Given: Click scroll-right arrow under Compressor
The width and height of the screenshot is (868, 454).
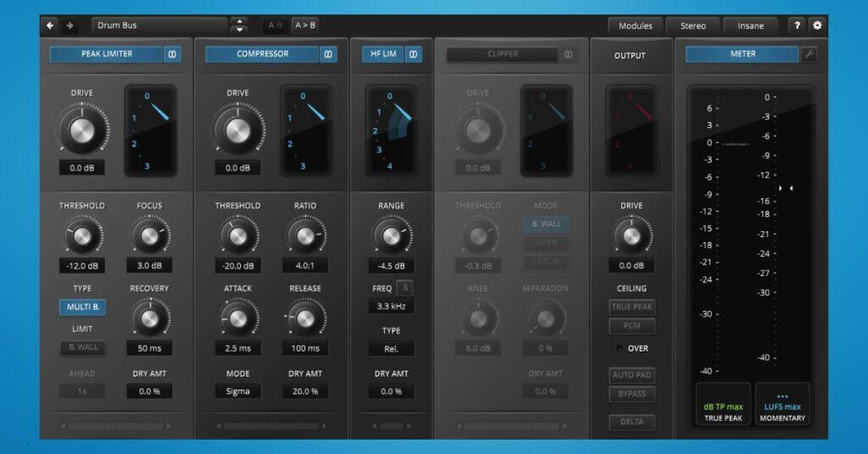Looking at the screenshot, I should pyautogui.click(x=325, y=426).
